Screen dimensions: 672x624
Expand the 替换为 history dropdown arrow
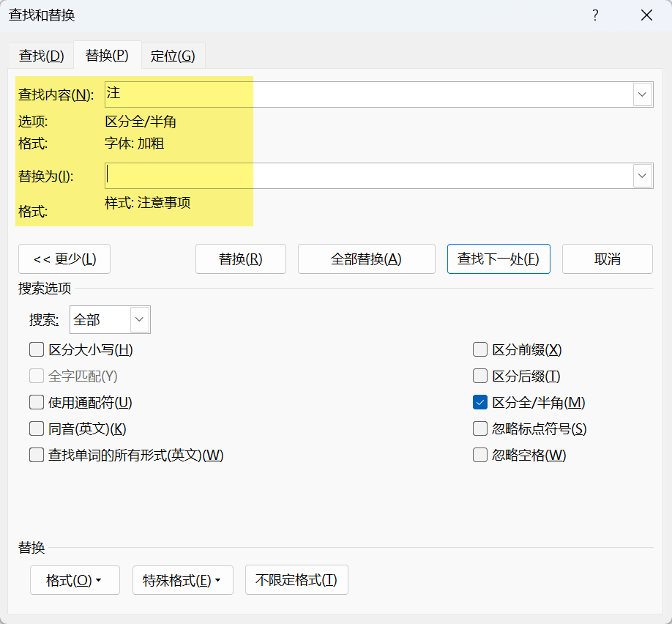point(642,175)
